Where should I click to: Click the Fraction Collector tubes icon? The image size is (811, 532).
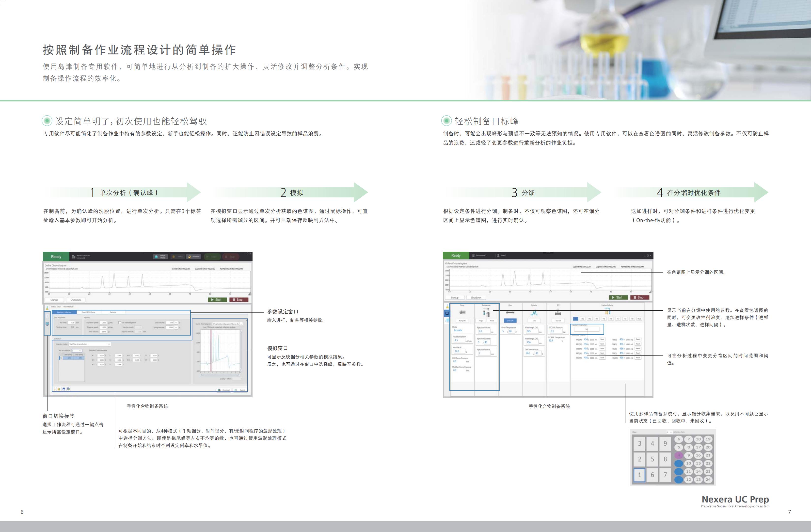pyautogui.click(x=607, y=312)
